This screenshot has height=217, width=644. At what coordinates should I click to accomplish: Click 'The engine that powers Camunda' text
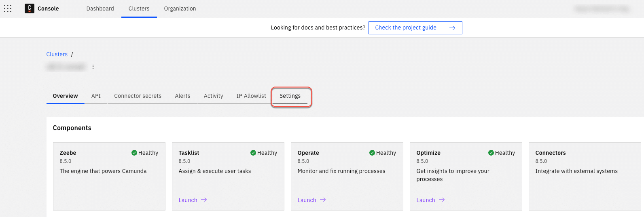(103, 171)
